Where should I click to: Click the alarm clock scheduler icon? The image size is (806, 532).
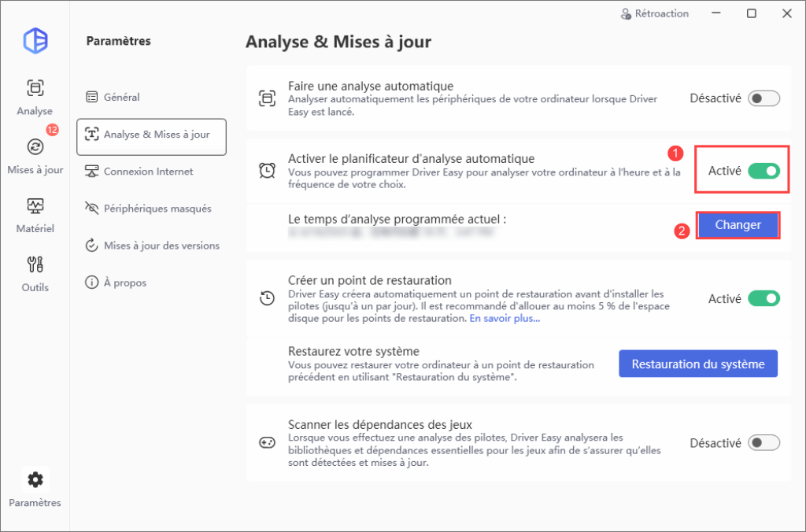pyautogui.click(x=267, y=171)
